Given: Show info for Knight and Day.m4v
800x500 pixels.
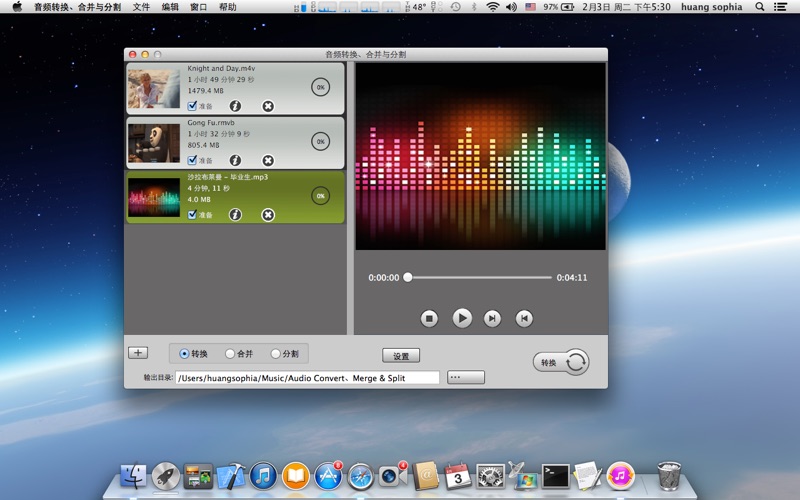Looking at the screenshot, I should (x=235, y=106).
